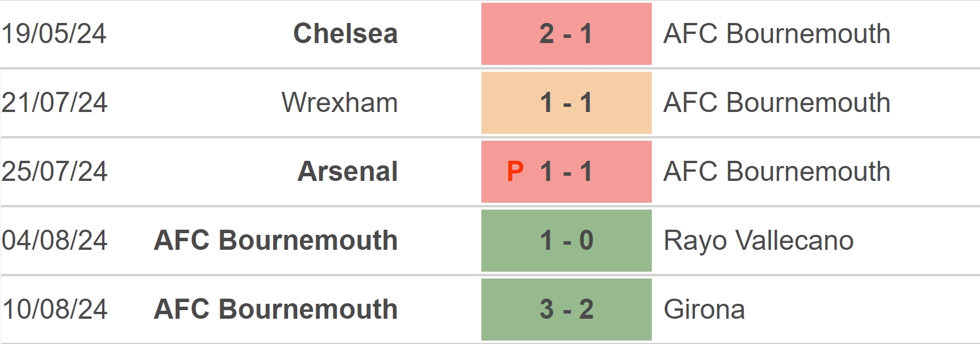The image size is (980, 344).
Task: Click AFC Bournemouth facing Girona
Action: [276, 310]
